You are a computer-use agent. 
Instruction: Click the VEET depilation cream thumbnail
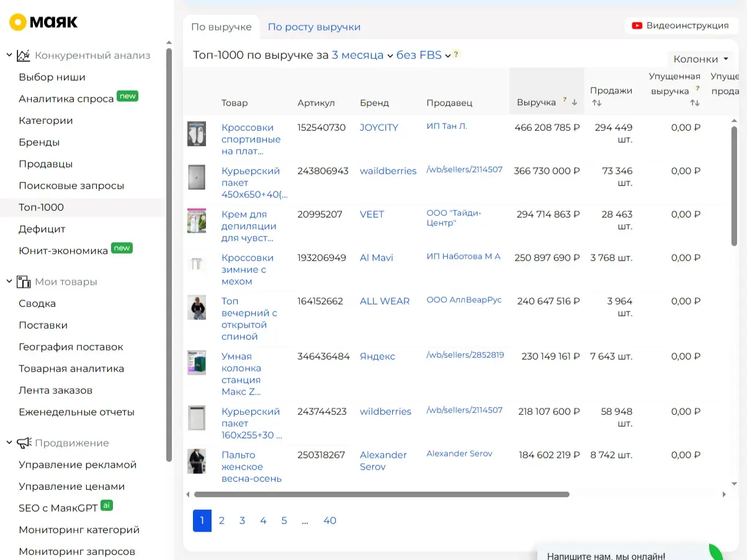pyautogui.click(x=197, y=220)
